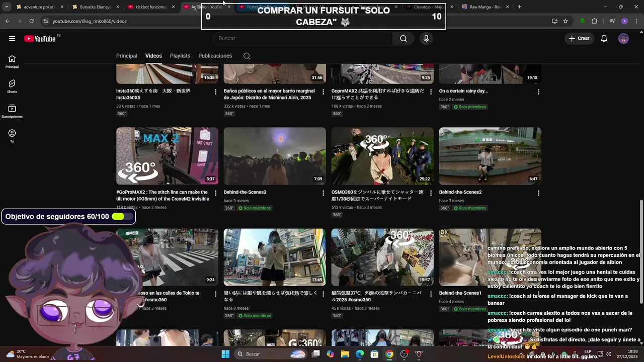Open a new browser tab
The width and height of the screenshot is (644, 362).
tap(519, 7)
